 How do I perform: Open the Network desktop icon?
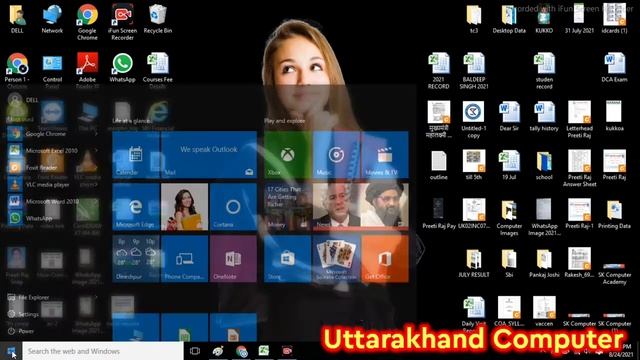click(x=52, y=19)
